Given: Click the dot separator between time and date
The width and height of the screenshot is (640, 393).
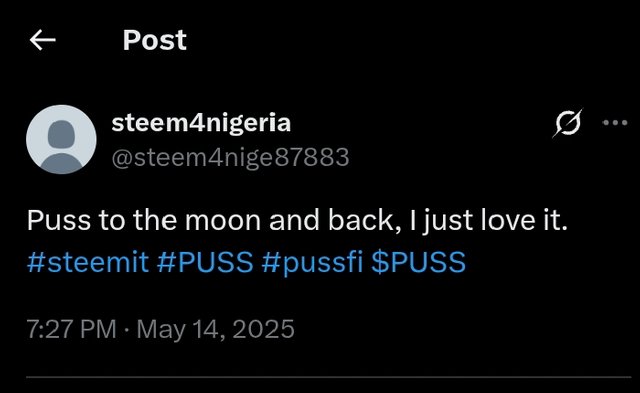Looking at the screenshot, I should (127, 329).
